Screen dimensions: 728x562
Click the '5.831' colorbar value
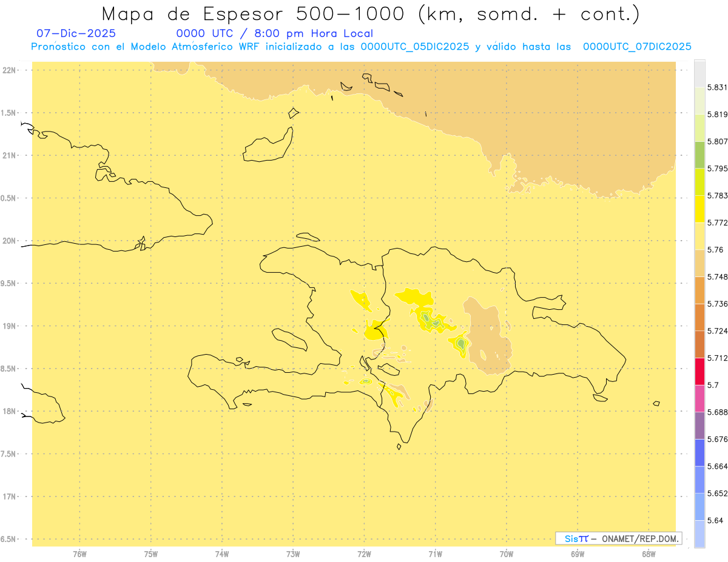click(x=718, y=87)
